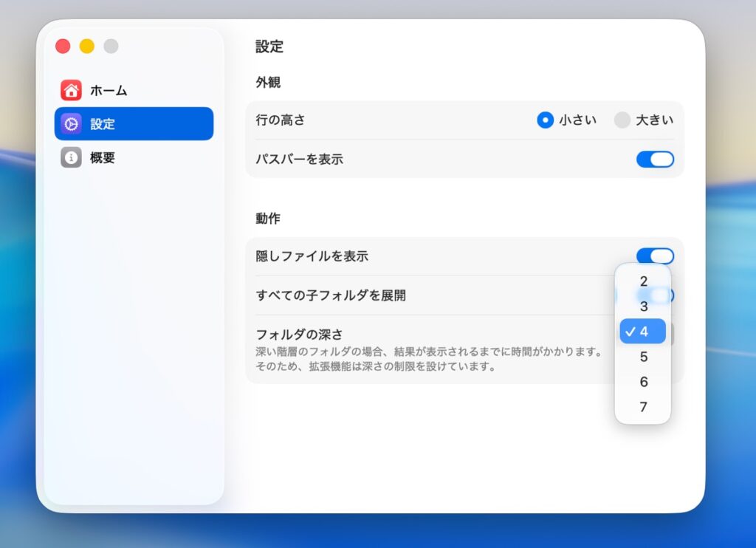Viewport: 756px width, 548px height.
Task: Select depth value 7 in the popup
Action: [x=643, y=407]
